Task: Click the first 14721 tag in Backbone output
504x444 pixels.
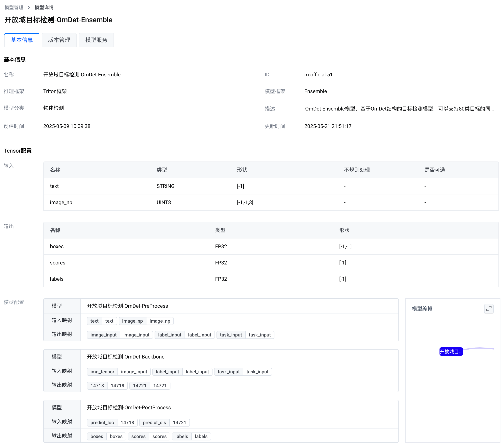Action: click(139, 385)
